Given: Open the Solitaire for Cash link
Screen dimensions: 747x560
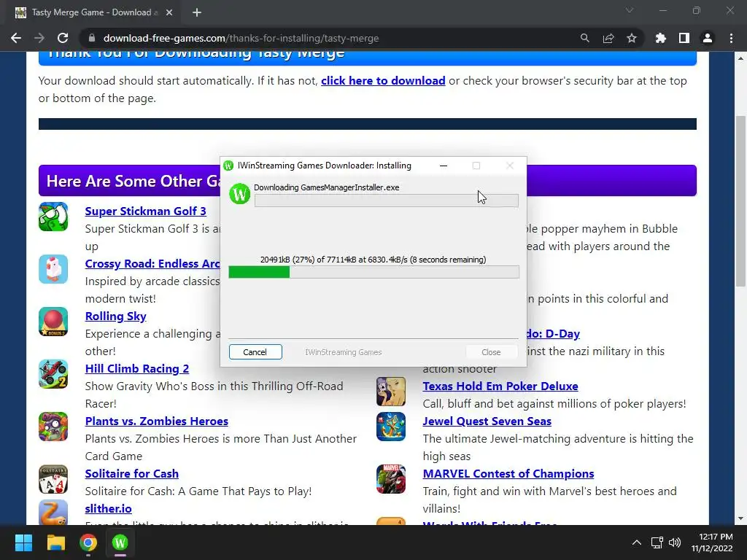Looking at the screenshot, I should coord(132,473).
